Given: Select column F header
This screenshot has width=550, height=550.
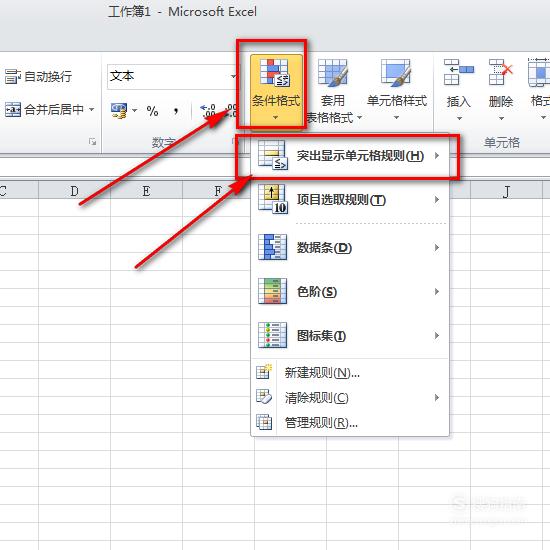Looking at the screenshot, I should coord(218,190).
